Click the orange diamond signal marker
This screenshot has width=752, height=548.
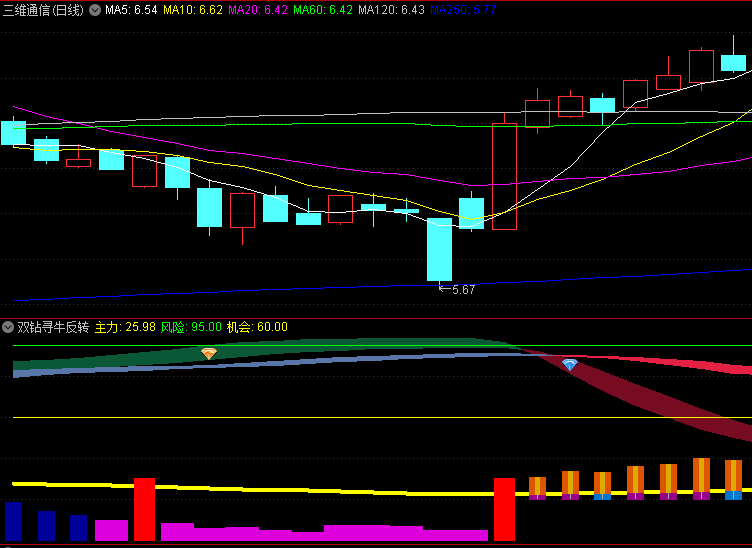(x=209, y=354)
